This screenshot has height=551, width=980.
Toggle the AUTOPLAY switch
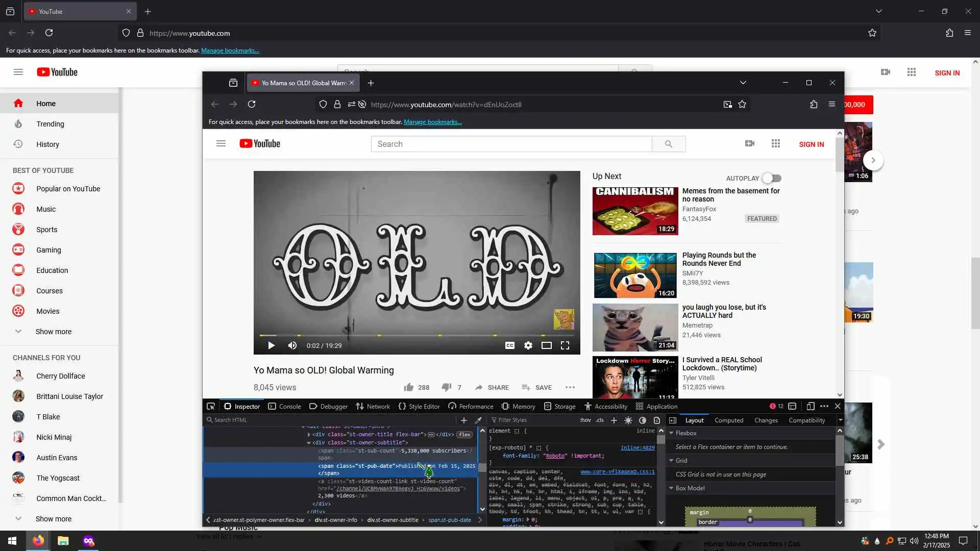point(772,179)
